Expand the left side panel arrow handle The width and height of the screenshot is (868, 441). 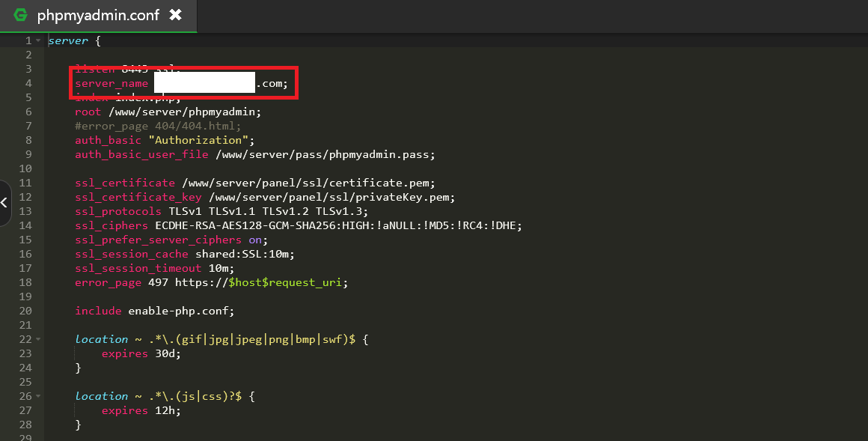4,203
